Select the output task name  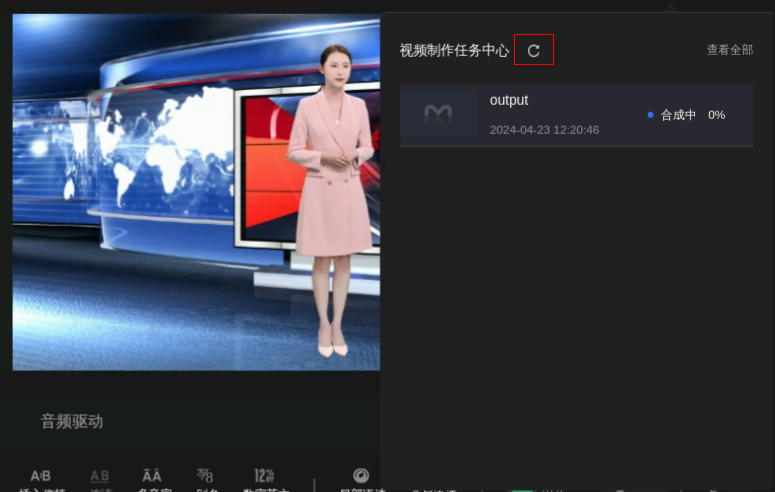tap(509, 100)
